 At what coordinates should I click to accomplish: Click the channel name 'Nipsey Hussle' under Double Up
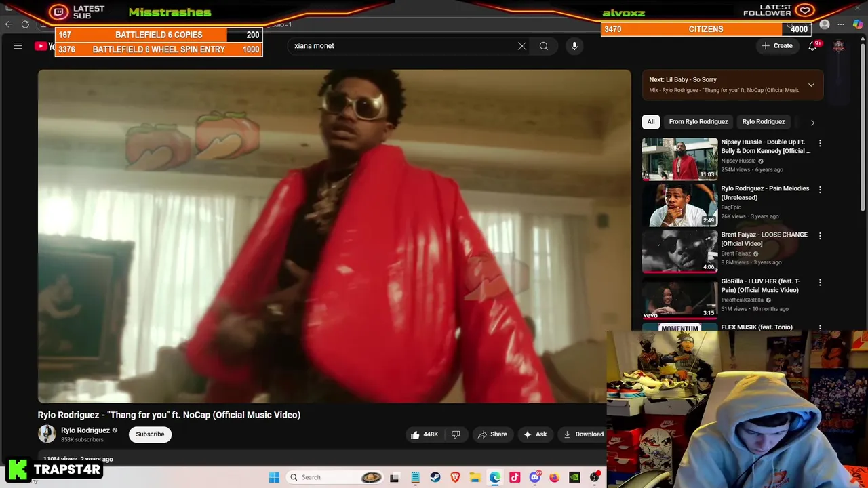coord(738,161)
